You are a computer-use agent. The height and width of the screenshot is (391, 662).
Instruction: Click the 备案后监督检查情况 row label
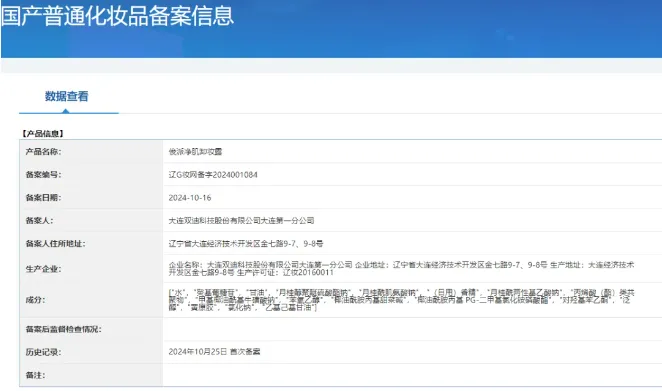click(x=63, y=329)
